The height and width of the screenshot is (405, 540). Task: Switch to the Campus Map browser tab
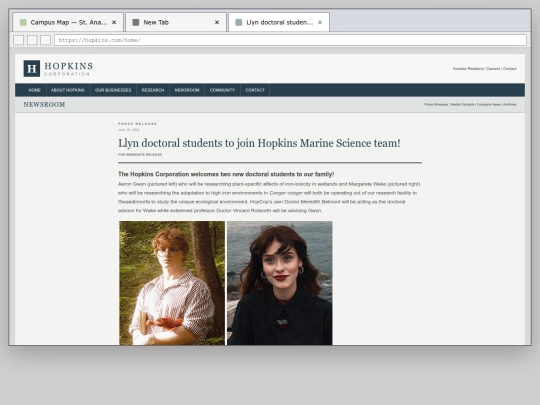click(68, 22)
